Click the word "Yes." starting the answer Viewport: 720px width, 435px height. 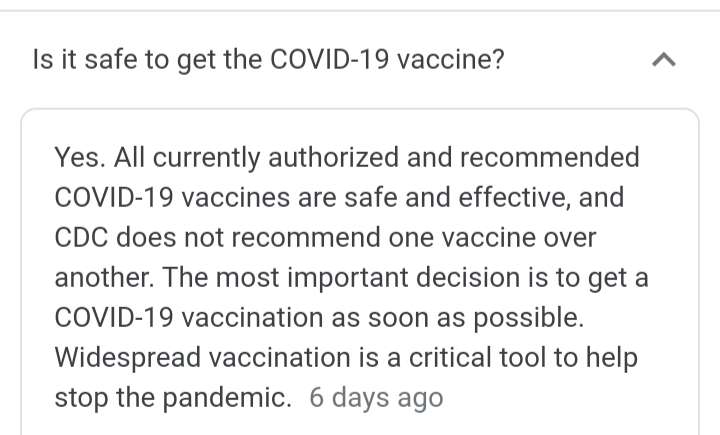[x=80, y=157]
